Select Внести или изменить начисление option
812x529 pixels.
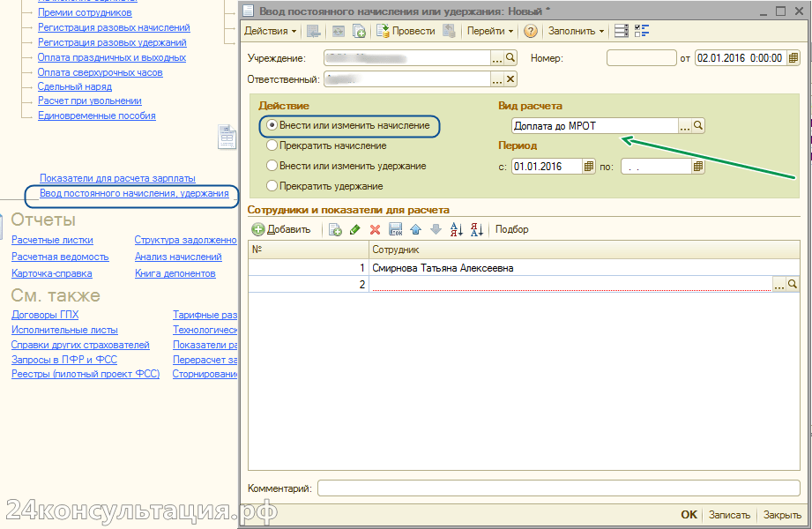[273, 126]
